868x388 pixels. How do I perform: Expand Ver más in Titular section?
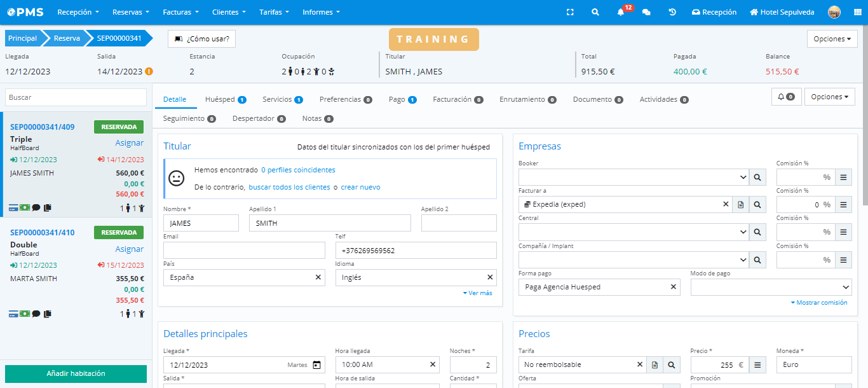click(477, 293)
